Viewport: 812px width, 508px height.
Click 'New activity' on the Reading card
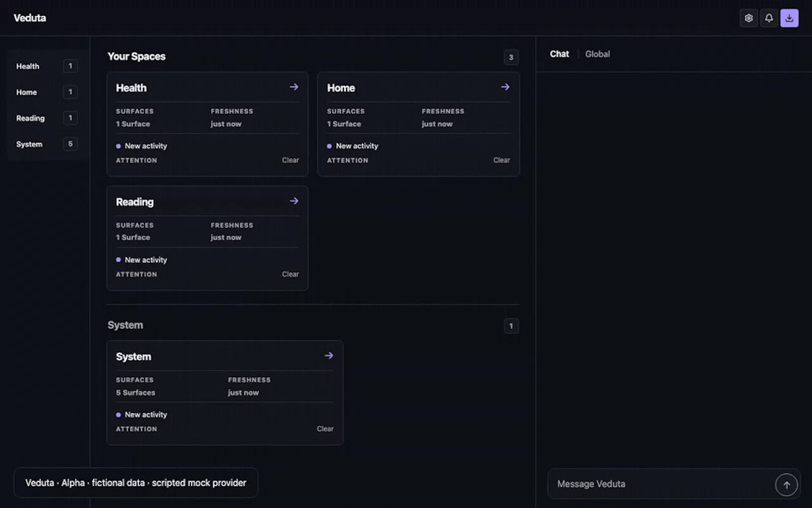(x=146, y=260)
